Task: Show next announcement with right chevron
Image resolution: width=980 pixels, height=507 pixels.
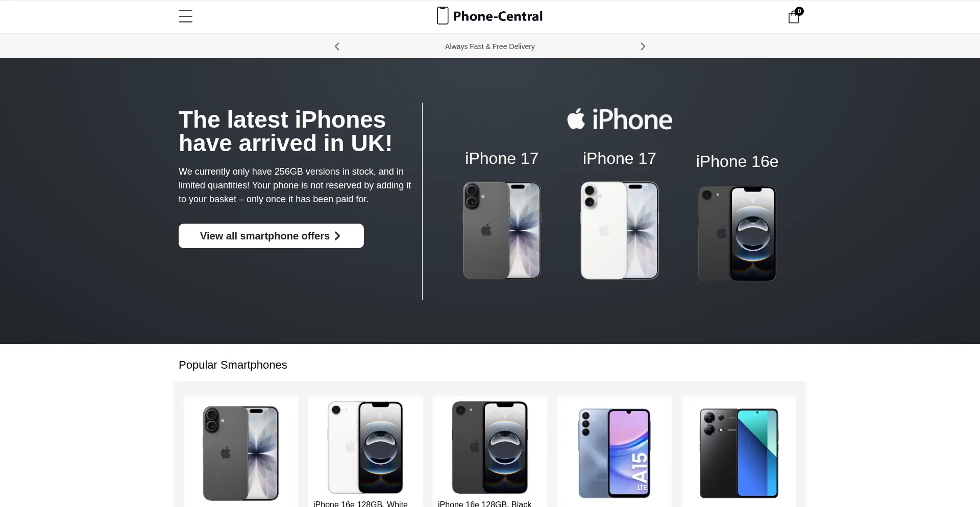Action: 643,46
